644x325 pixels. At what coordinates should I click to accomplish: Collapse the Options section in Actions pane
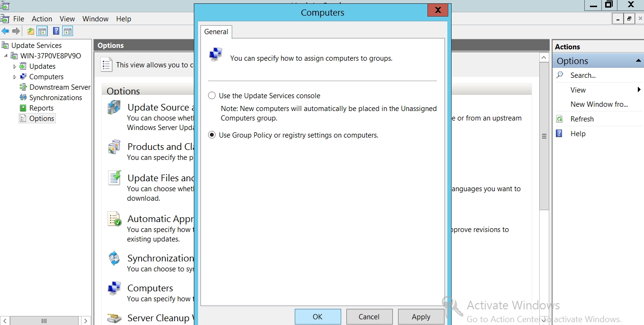(638, 61)
